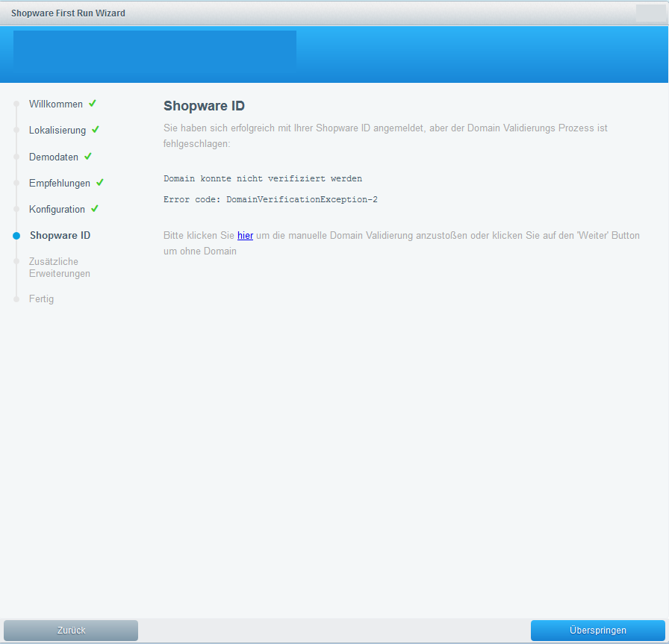The image size is (669, 644).
Task: Select the Shopware ID step in sidebar
Action: (60, 235)
